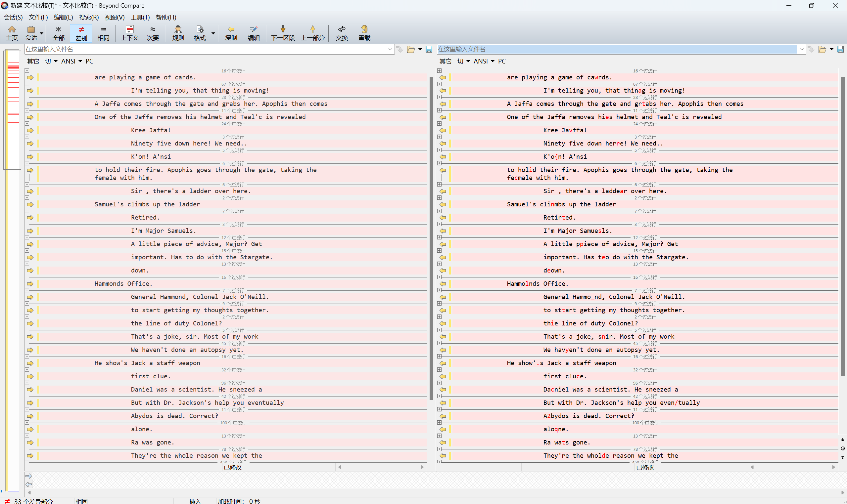Copy 'Retirted.' line to the left
847x504 pixels.
[443, 218]
